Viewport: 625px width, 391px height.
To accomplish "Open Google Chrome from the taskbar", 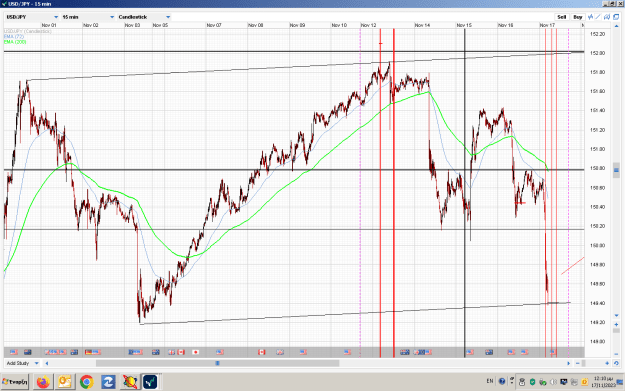I will (86, 382).
